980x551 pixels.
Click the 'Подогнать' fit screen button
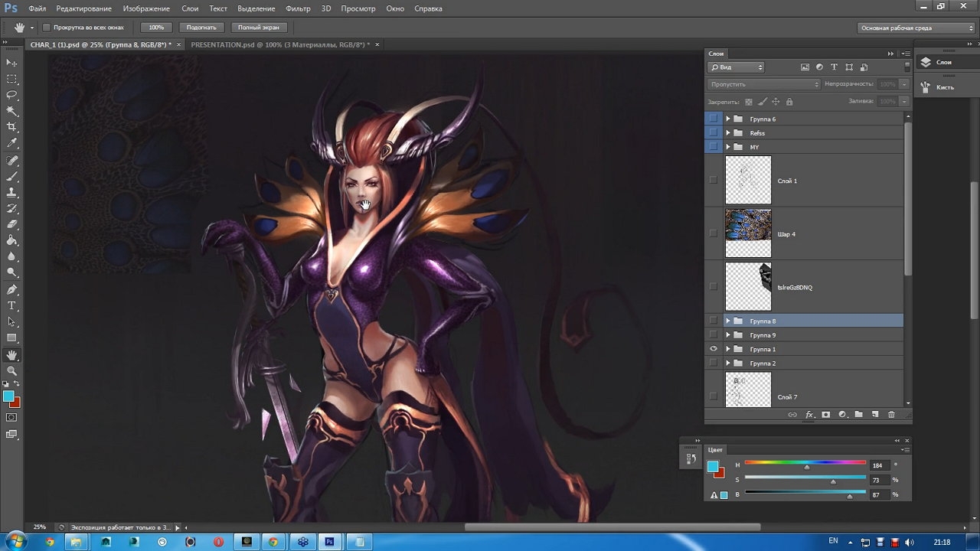click(201, 28)
